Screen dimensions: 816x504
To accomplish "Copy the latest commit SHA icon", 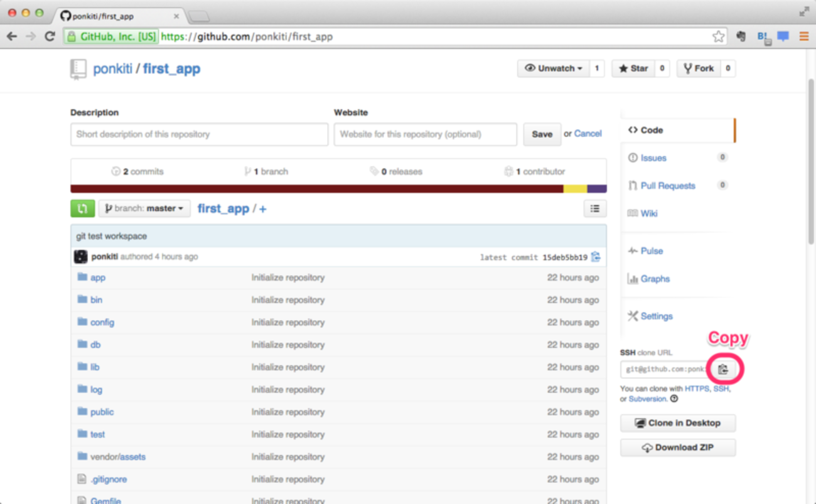I will point(596,257).
